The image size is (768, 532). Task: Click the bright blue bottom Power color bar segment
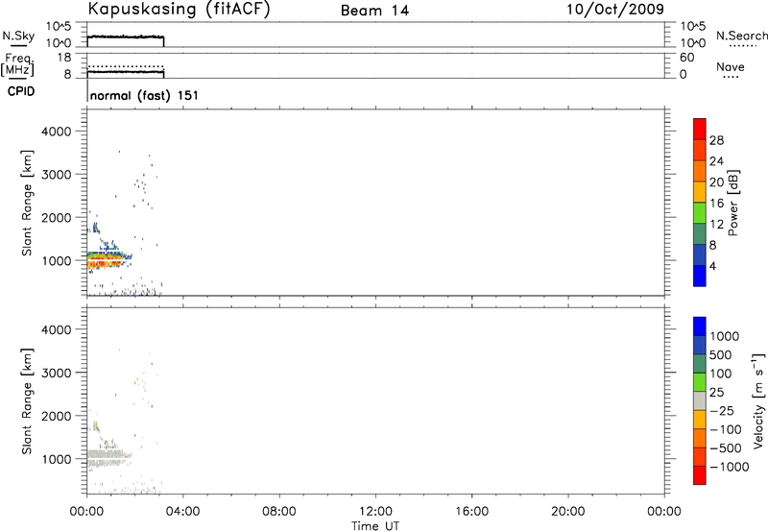(700, 276)
